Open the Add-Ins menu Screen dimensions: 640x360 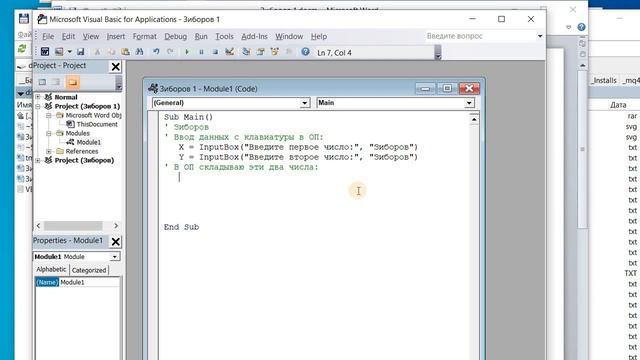(254, 36)
